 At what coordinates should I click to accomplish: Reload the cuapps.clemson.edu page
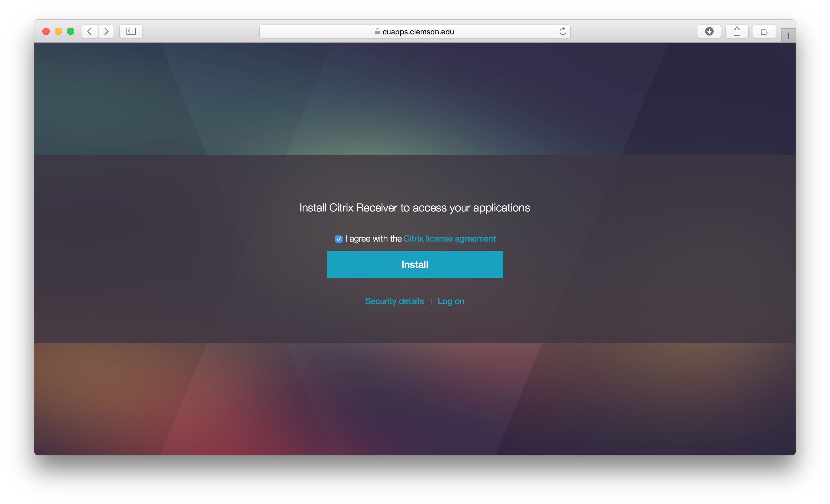563,31
